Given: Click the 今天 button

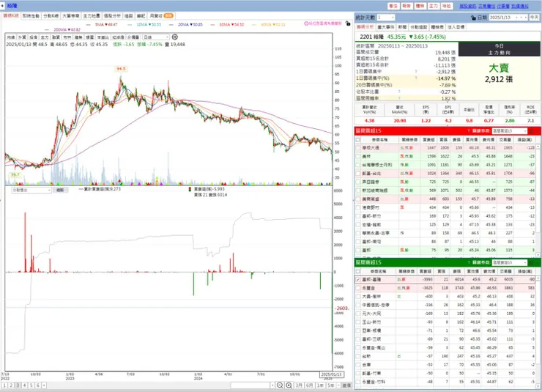Looking at the screenshot, I should coord(535,18).
